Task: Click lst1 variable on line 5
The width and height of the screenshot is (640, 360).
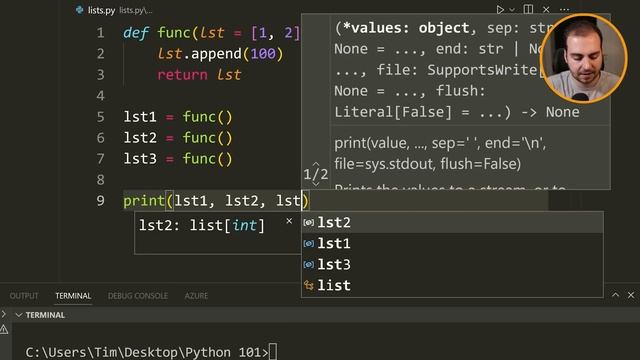Action: (140, 117)
